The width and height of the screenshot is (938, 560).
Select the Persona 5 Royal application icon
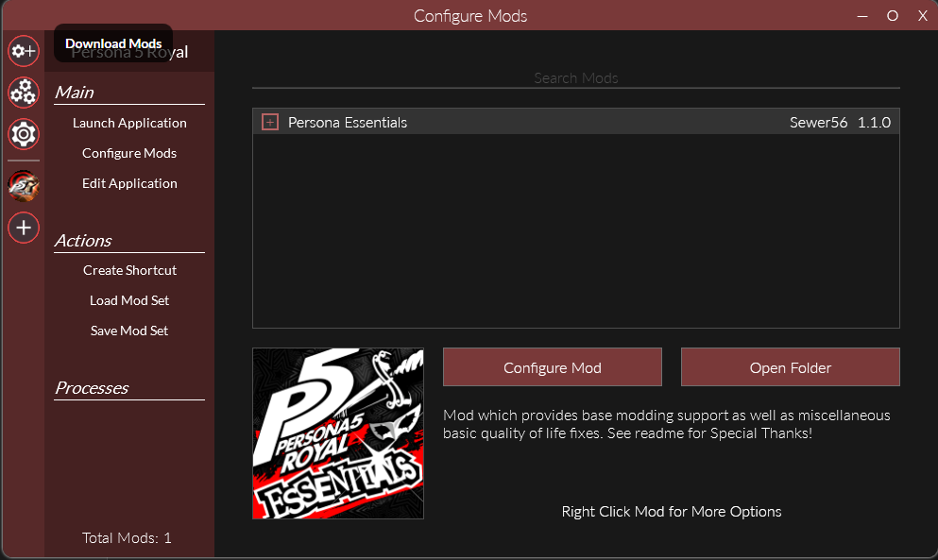(24, 186)
